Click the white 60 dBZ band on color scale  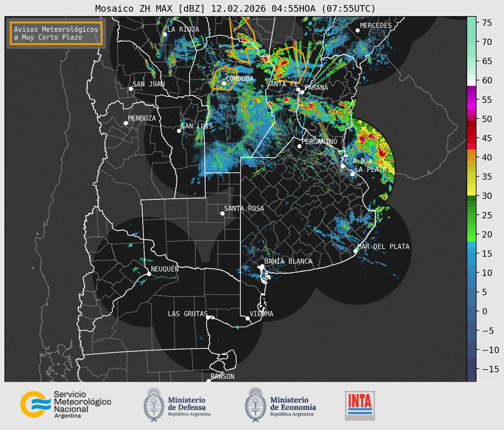[471, 83]
